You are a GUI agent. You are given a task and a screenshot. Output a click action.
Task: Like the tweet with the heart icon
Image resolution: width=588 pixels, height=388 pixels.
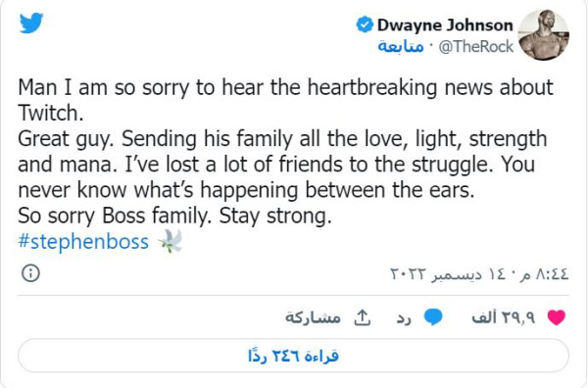coord(557,317)
